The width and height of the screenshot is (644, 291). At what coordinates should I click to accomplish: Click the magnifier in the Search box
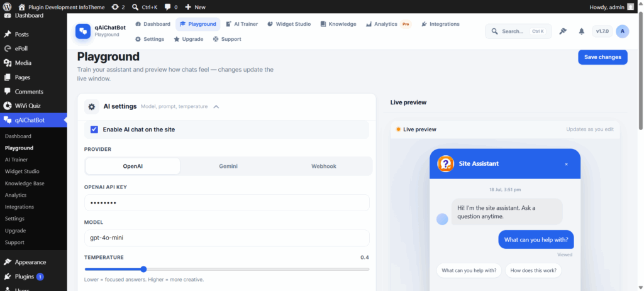click(494, 31)
